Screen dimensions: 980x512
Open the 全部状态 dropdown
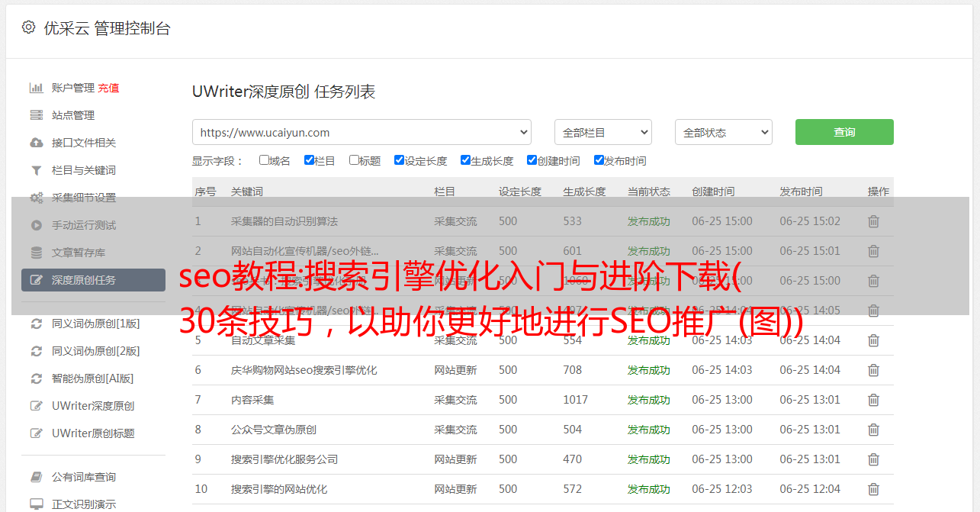pyautogui.click(x=724, y=132)
